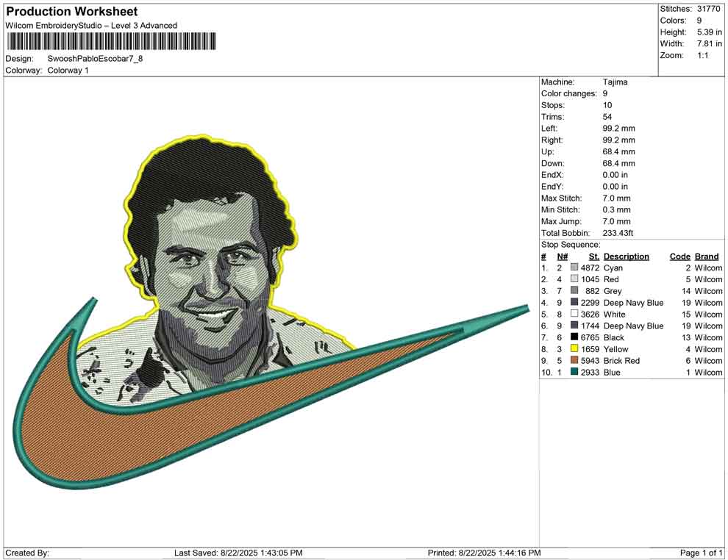The height and width of the screenshot is (560, 728).
Task: Click the Cyan color swatch in stop 1
Action: pyautogui.click(x=574, y=268)
